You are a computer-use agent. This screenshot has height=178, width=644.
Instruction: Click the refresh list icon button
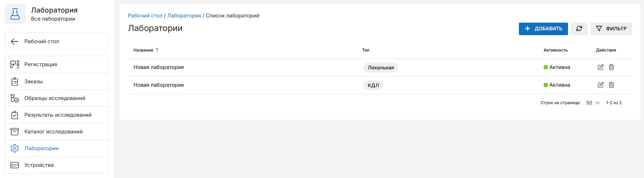579,29
